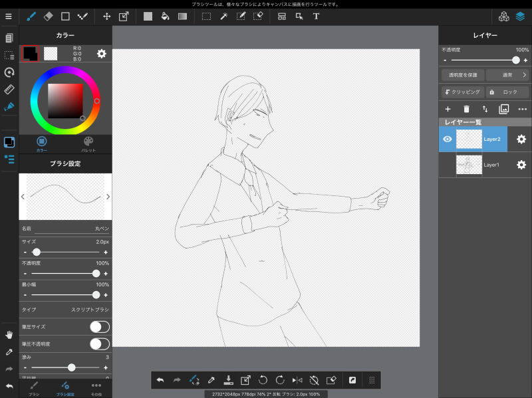Open the 通常 blend mode dropdown
The width and height of the screenshot is (532, 398).
tap(507, 75)
